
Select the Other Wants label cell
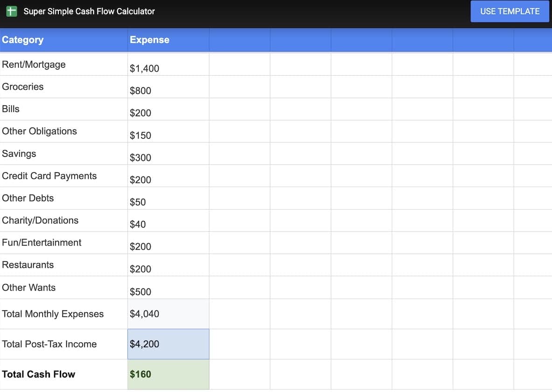click(64, 287)
